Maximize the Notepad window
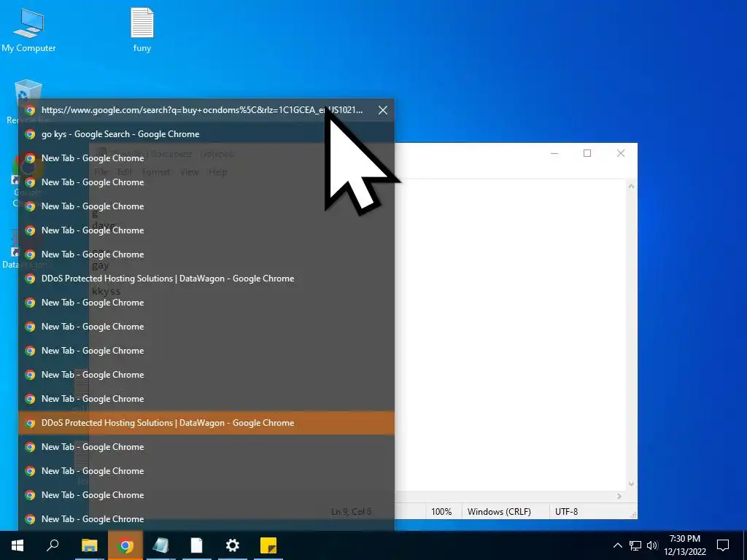 coord(587,153)
